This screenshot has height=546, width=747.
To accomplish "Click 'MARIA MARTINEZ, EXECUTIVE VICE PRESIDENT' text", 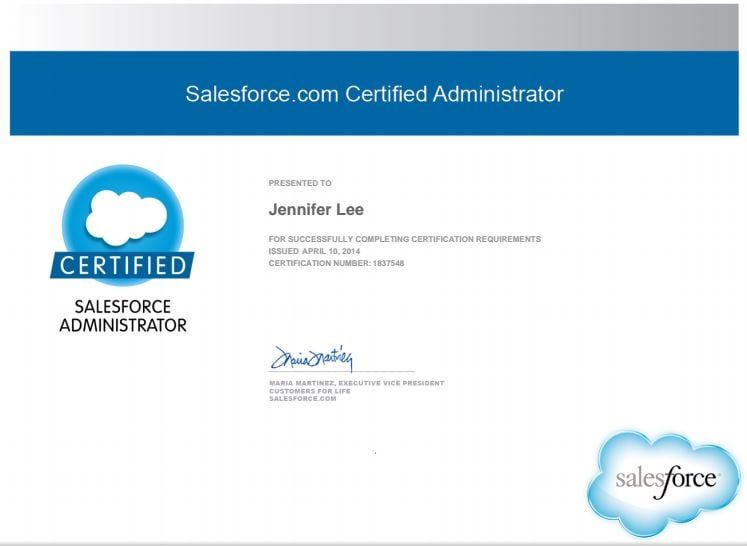I will point(356,383).
